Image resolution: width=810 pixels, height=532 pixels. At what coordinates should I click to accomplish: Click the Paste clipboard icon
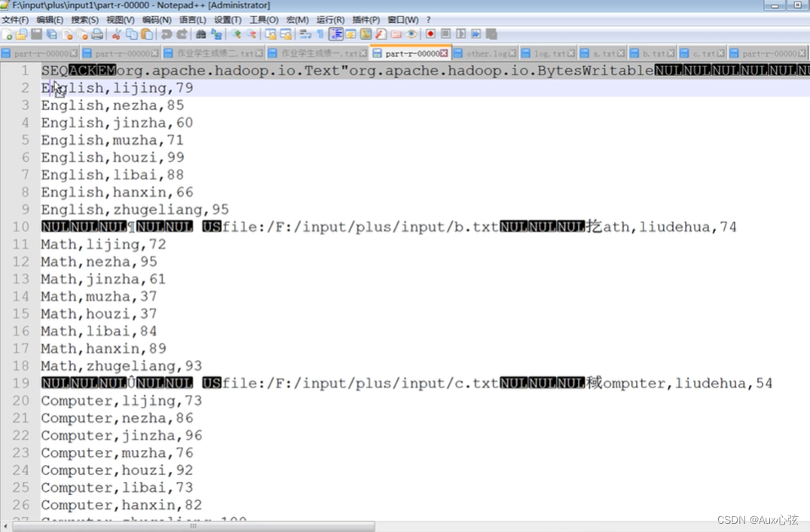pos(148,33)
